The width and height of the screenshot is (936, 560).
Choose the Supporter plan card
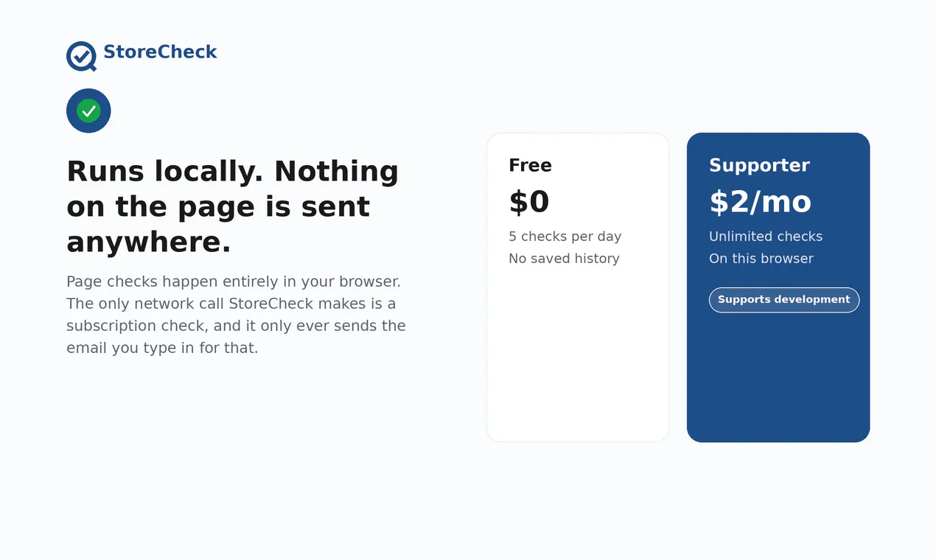(x=778, y=287)
